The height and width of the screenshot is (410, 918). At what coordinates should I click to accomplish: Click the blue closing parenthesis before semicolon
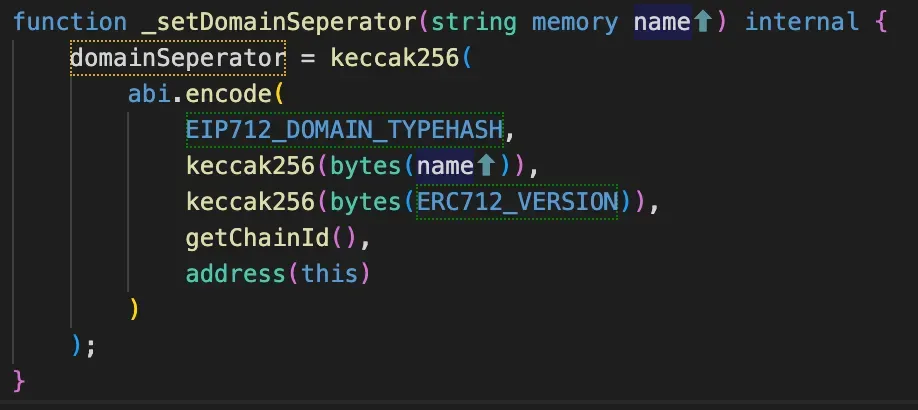(76, 346)
